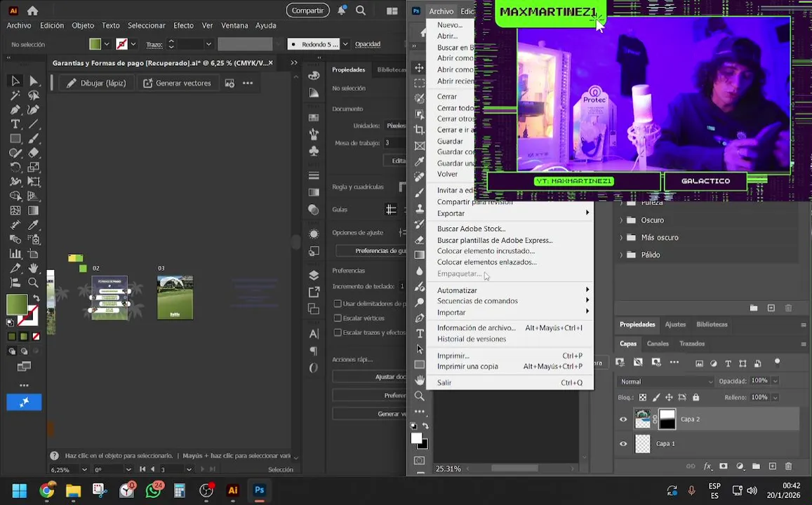Viewport: 812px width, 505px height.
Task: Select artboard 03 thumbnail on canvas
Action: pos(175,297)
